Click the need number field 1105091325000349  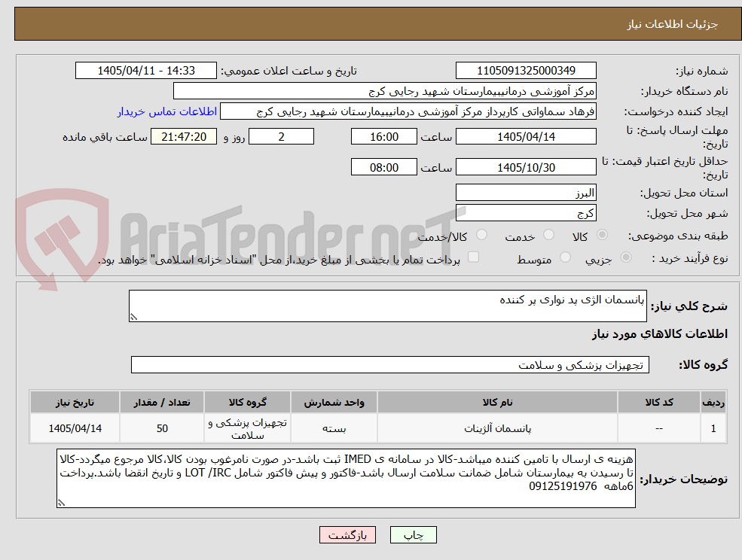pos(526,71)
